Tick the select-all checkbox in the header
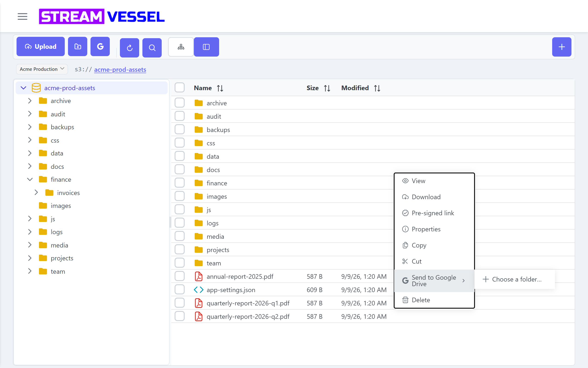Image resolution: width=588 pixels, height=368 pixels. [x=180, y=88]
